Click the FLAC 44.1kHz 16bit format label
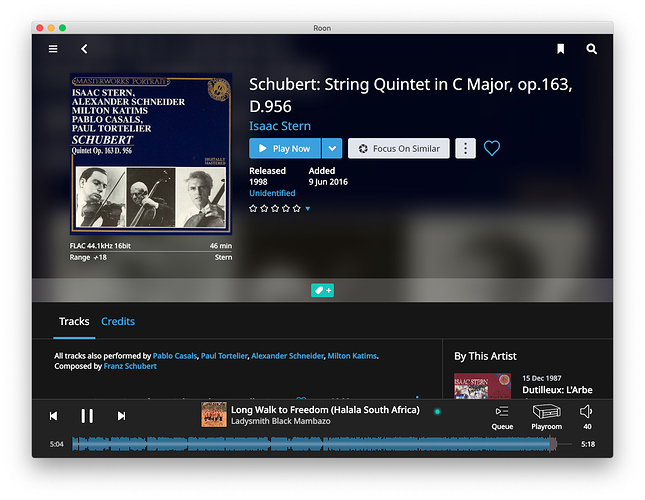Screen dimensions: 645x500 tap(100, 246)
